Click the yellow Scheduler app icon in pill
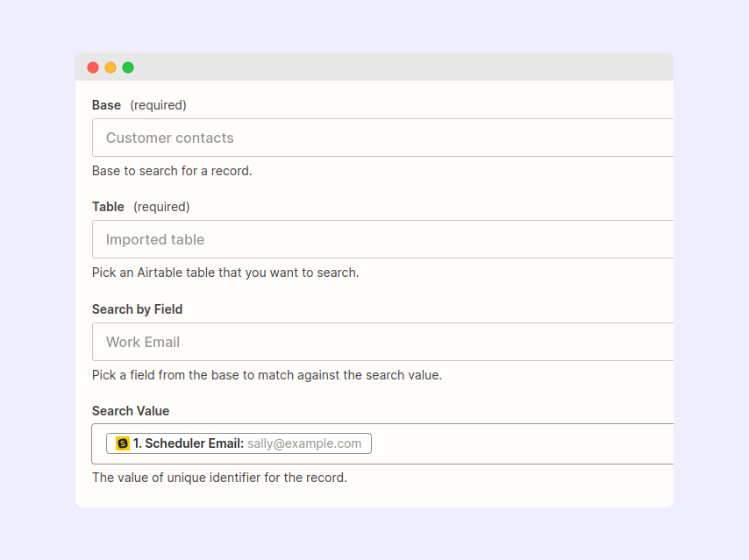Viewport: 749px width, 560px height. click(x=123, y=443)
